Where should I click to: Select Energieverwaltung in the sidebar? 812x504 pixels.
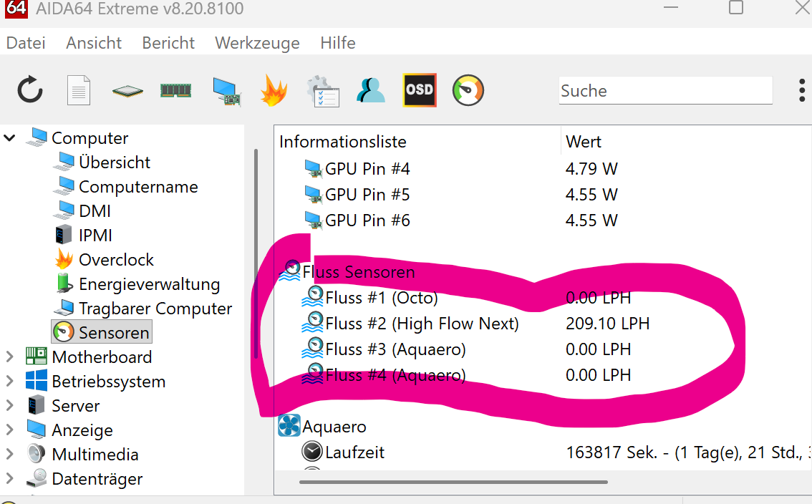pos(149,284)
